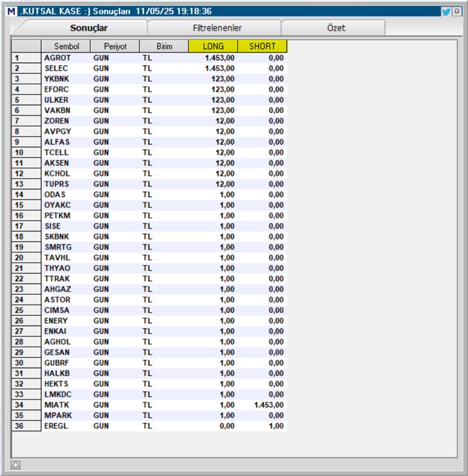Click the blank top-left corner header cell
This screenshot has width=468, height=476.
point(26,46)
